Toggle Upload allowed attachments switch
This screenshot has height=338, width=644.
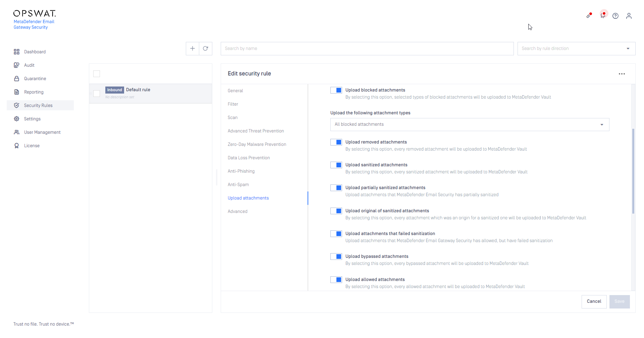coord(336,280)
